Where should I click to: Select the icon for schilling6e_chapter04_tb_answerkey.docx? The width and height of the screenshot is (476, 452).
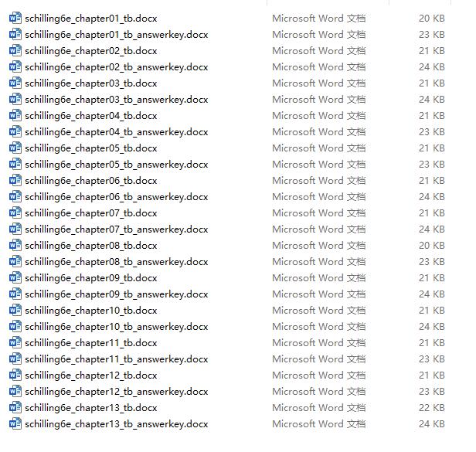(15, 132)
